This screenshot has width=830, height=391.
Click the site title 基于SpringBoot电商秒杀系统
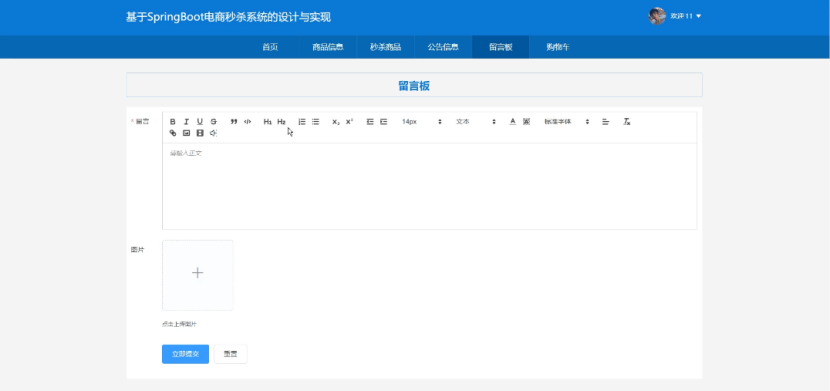point(229,17)
